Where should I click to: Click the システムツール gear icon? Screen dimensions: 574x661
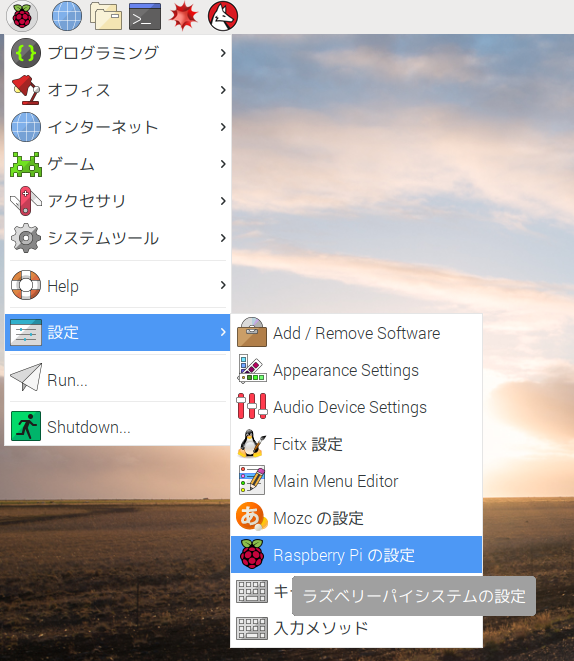pos(26,238)
